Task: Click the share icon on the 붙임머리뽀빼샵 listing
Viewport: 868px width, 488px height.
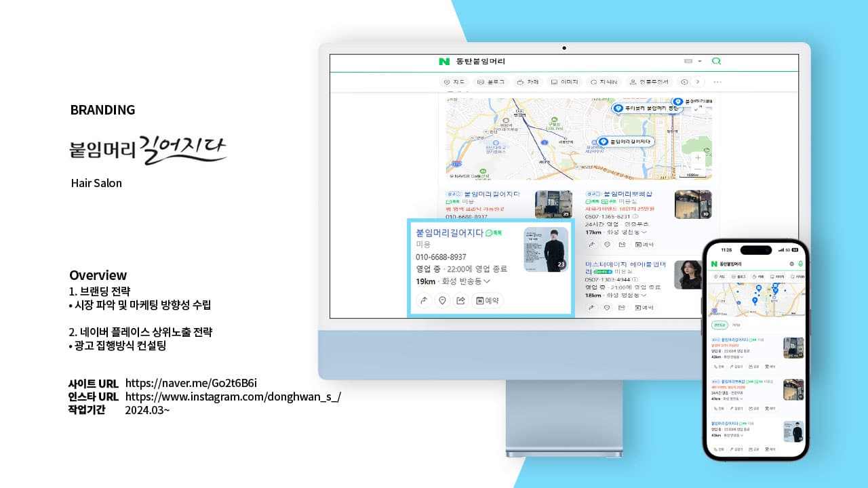Action: [x=621, y=244]
